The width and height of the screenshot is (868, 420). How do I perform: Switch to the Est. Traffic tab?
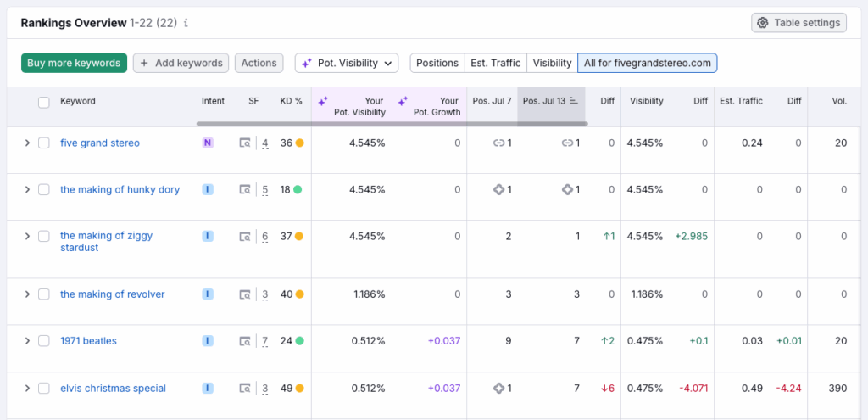pyautogui.click(x=495, y=63)
